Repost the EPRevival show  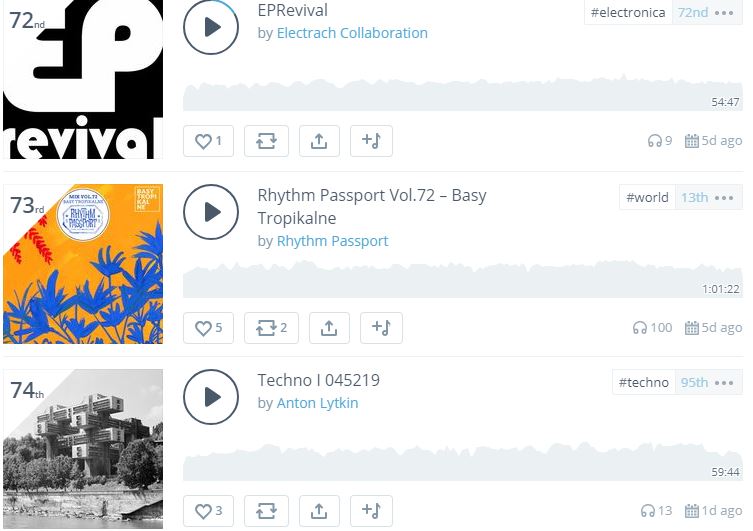coord(266,141)
